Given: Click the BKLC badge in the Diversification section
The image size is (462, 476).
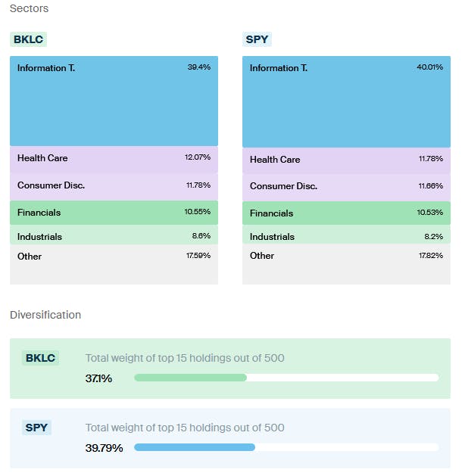Looking at the screenshot, I should 41,358.
